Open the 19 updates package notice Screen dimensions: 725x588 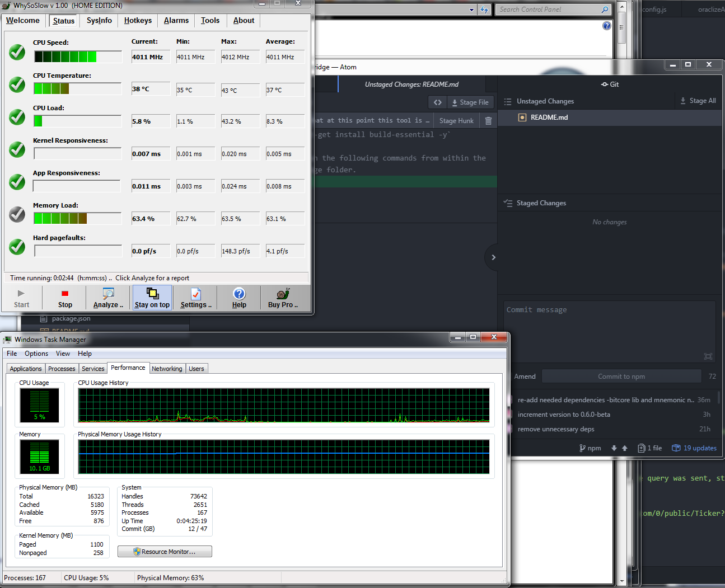point(694,448)
